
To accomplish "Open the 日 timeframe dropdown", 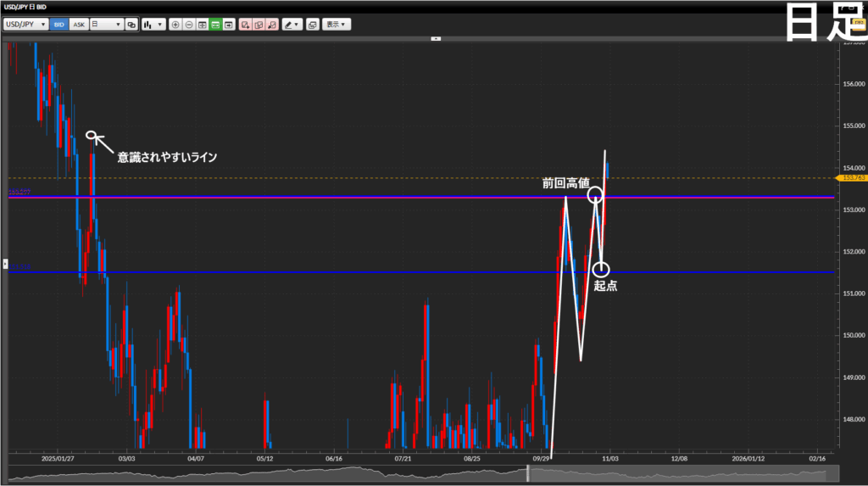I will click(x=106, y=25).
